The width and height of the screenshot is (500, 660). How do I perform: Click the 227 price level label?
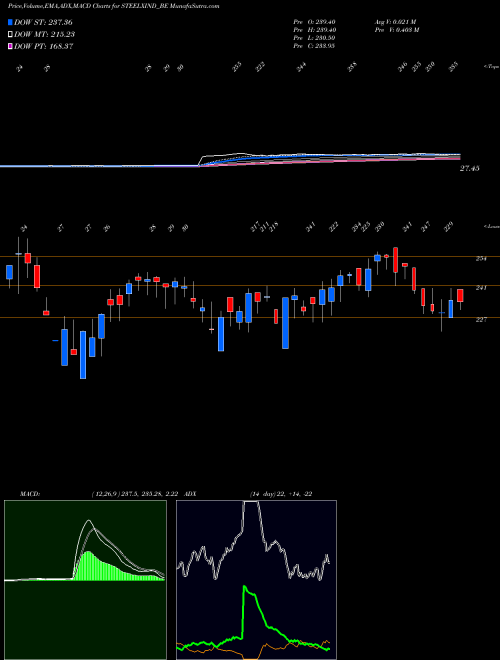pos(481,320)
